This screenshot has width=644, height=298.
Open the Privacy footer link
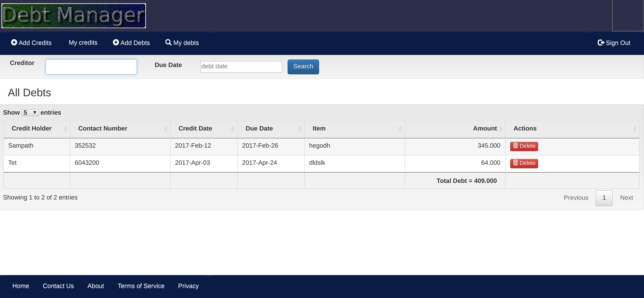click(x=188, y=286)
